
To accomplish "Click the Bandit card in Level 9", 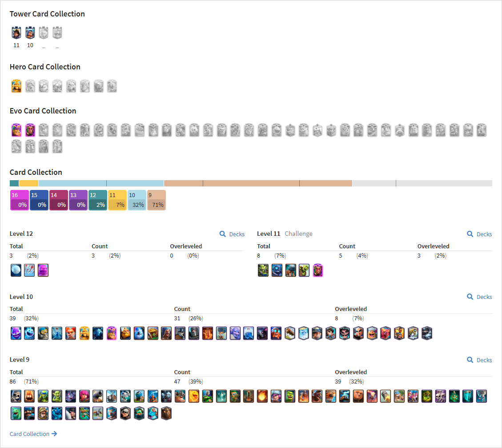I will click(125, 414).
